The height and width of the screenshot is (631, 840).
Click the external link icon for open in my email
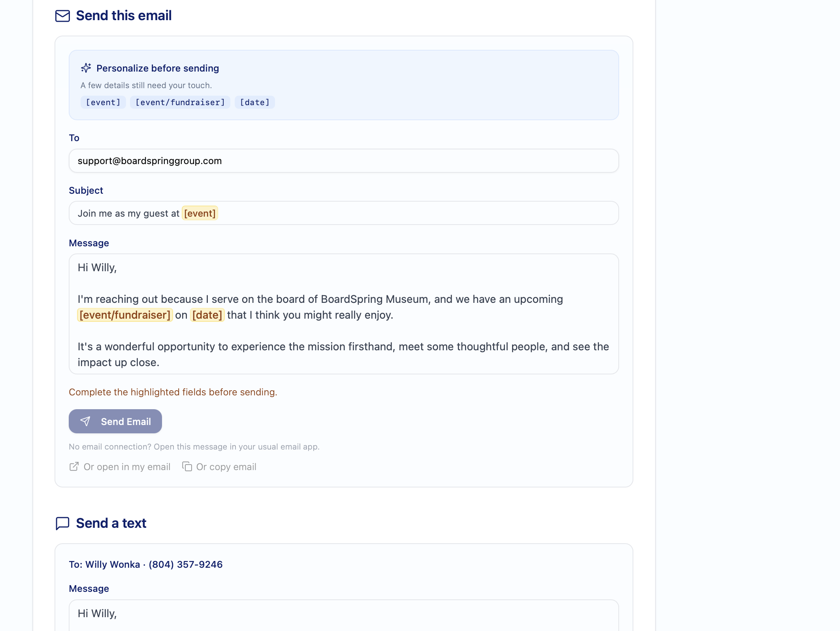tap(74, 467)
